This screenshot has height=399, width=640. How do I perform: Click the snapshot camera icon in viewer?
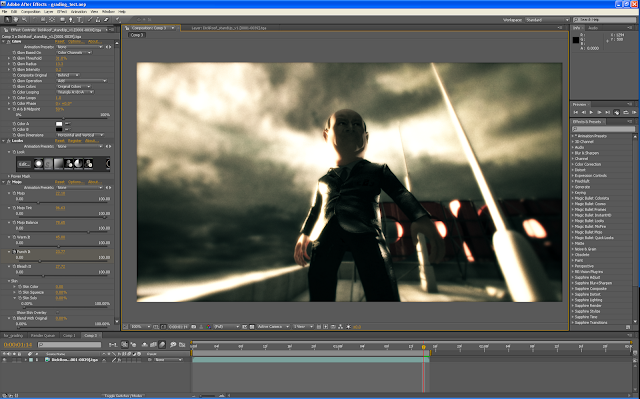(x=193, y=327)
